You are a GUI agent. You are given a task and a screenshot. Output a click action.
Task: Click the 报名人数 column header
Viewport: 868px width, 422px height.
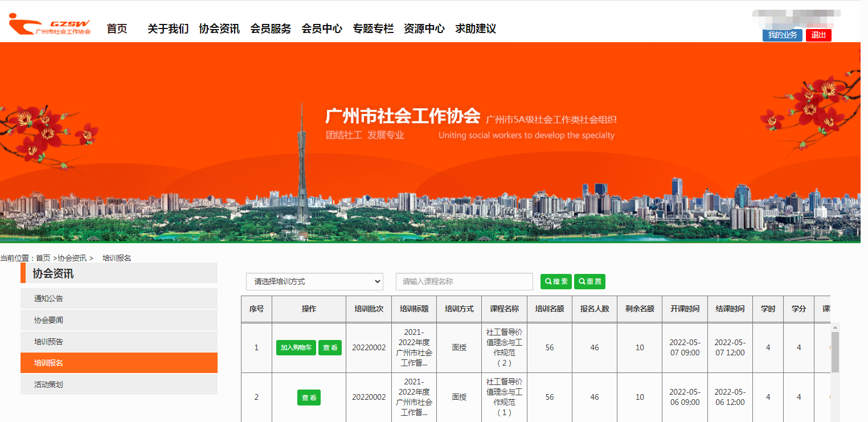tap(595, 309)
